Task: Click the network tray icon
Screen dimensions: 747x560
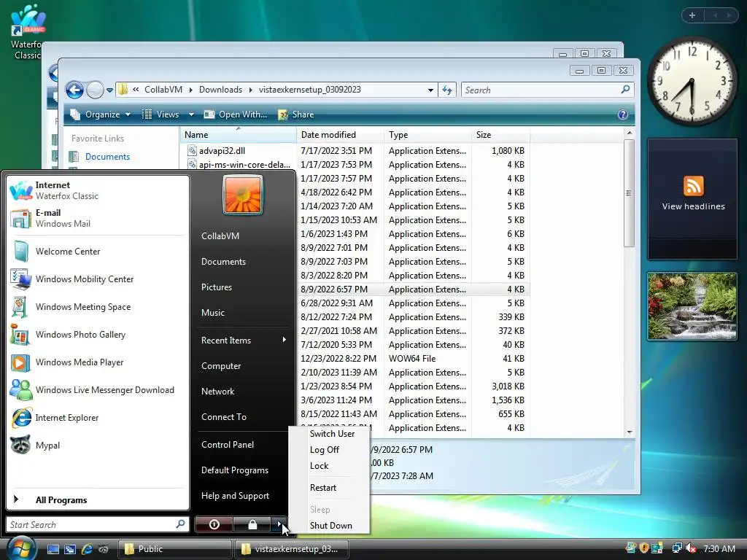Action: 676,548
